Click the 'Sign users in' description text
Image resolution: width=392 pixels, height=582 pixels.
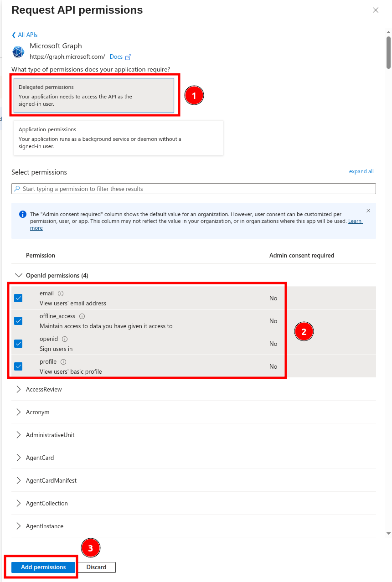[56, 349]
